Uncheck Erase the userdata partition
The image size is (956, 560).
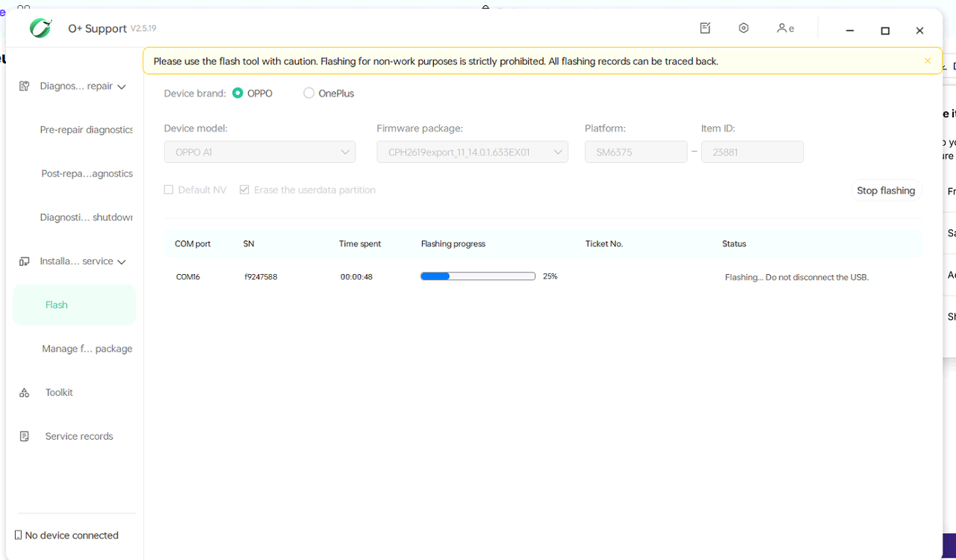(244, 190)
